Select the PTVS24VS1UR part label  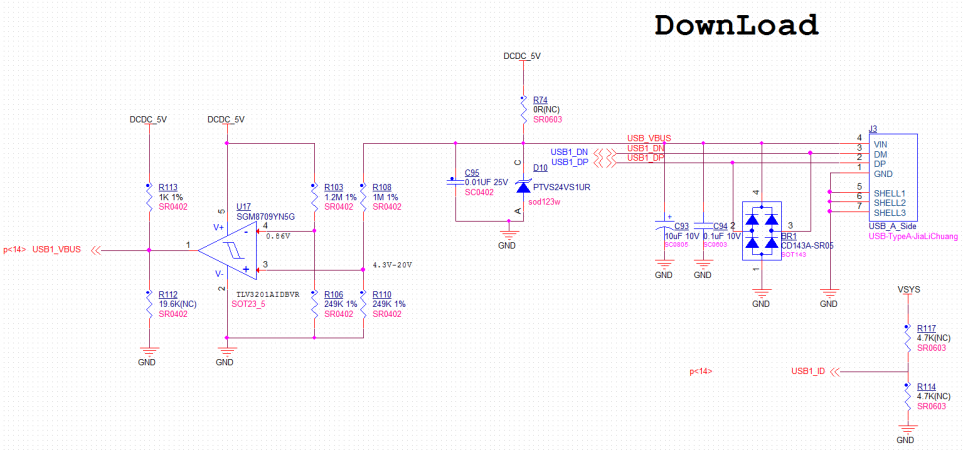coord(562,188)
